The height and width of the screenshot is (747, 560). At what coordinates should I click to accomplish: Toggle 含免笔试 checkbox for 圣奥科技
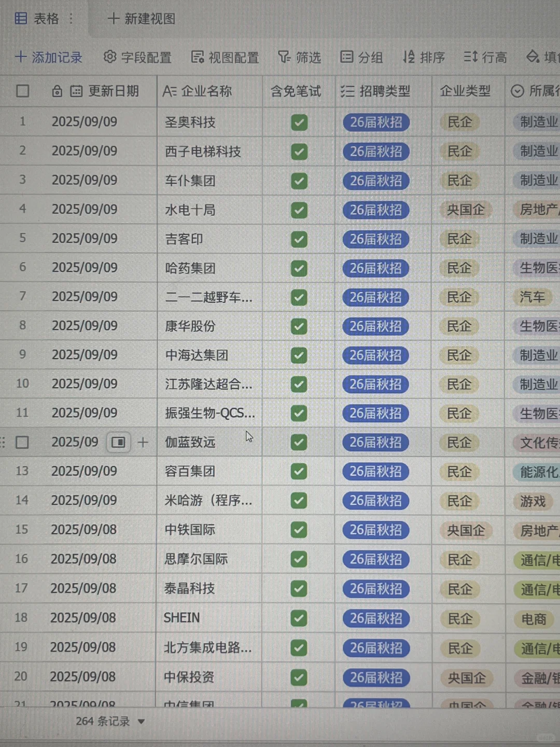coord(299,122)
